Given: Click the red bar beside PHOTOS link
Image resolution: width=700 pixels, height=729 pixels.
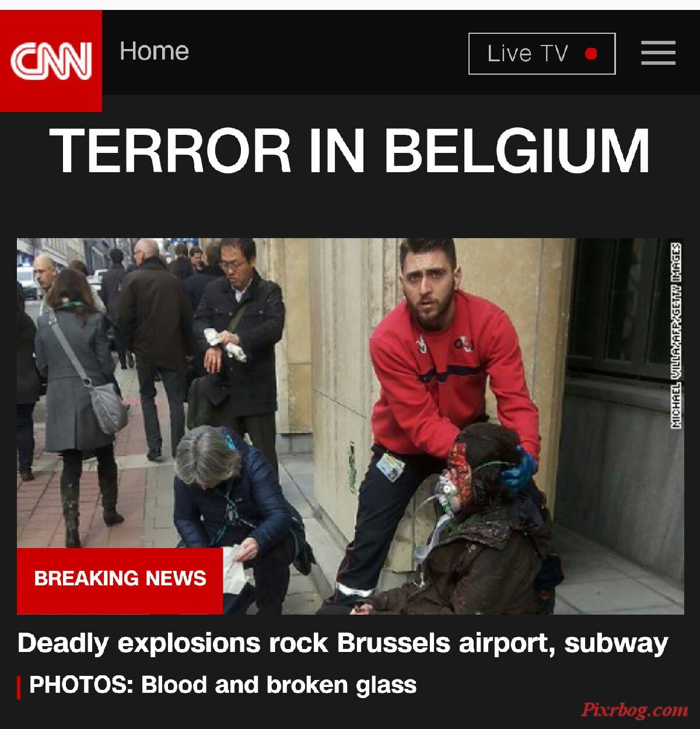Looking at the screenshot, I should (x=19, y=686).
